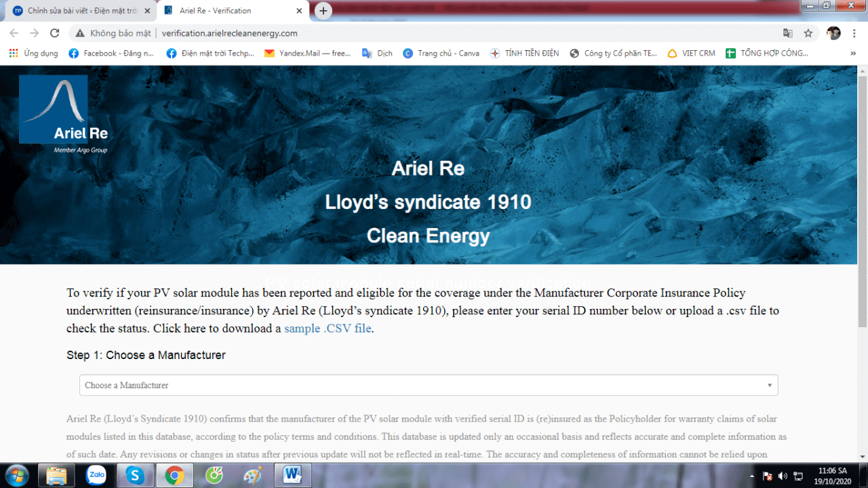Screen dimensions: 868x488
Task: Expand the hidden bookmarks overflow chevron
Action: (852, 53)
